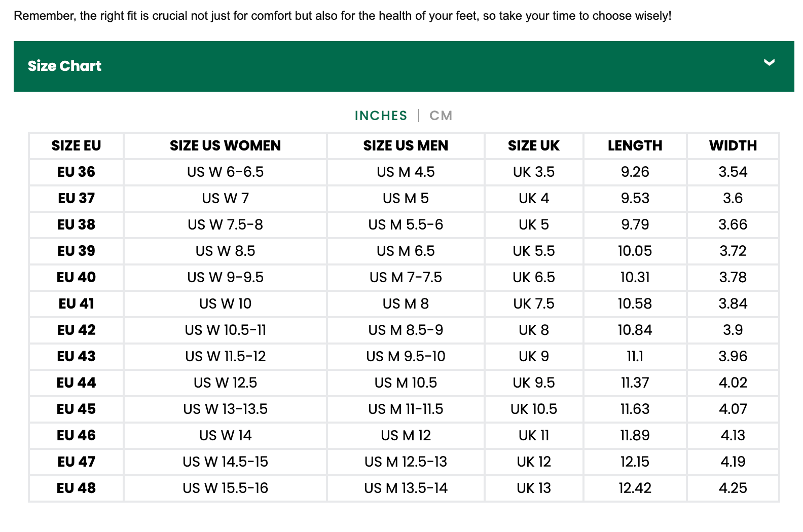The image size is (803, 532).
Task: Click the WIDTH column header
Action: [x=733, y=146]
